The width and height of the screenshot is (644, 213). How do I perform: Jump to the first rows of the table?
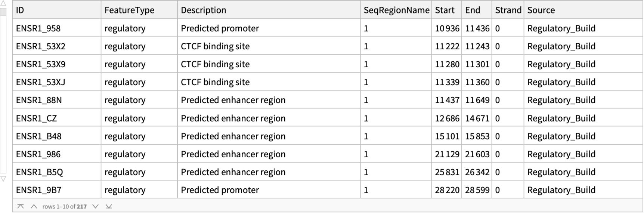[21, 206]
